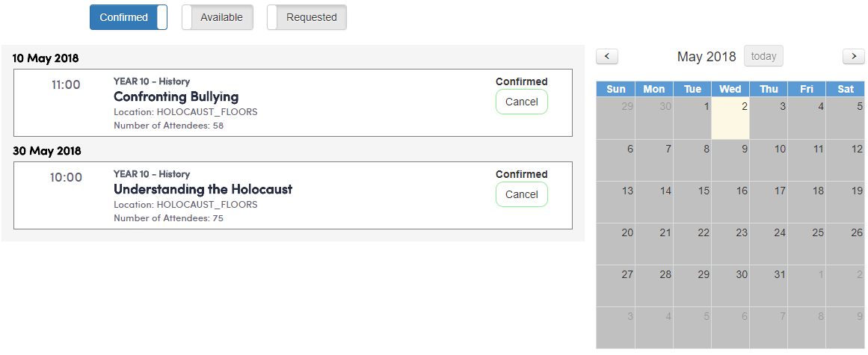Toggle the Requested filter switch
Screen dimensions: 868x355
click(x=307, y=17)
